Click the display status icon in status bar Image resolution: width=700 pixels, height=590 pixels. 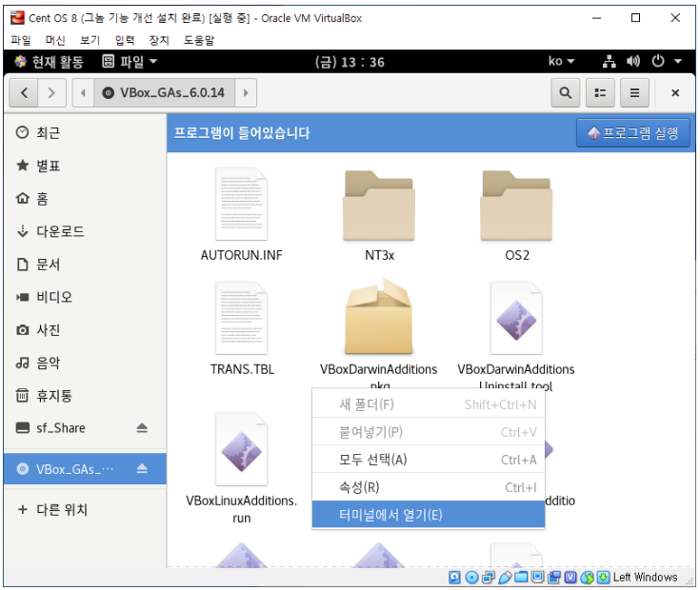tap(537, 578)
